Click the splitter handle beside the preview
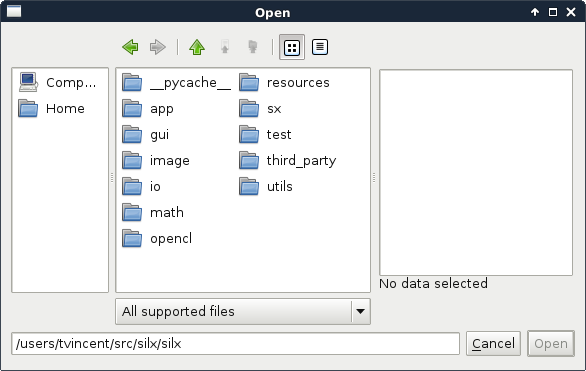 pyautogui.click(x=374, y=178)
